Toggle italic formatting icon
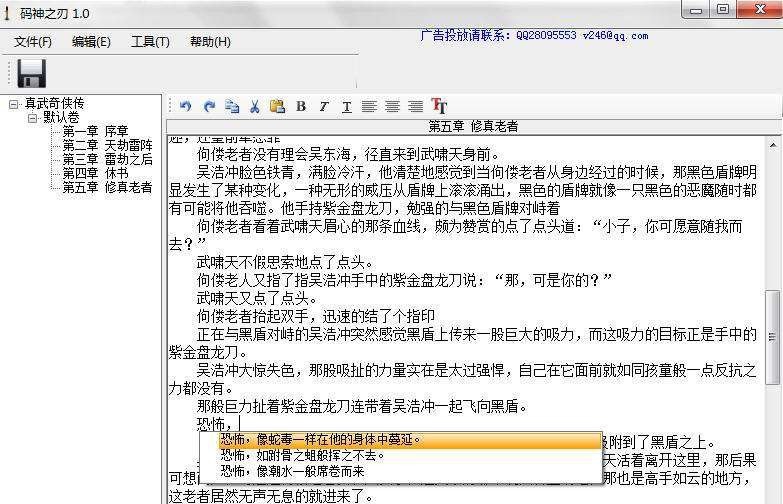783x504 pixels. 324,106
